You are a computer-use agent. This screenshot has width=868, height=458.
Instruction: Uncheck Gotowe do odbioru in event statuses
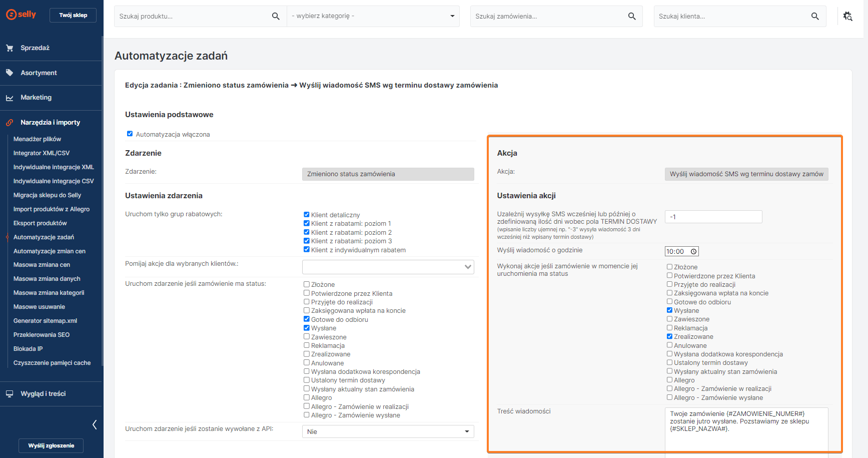[x=307, y=319]
